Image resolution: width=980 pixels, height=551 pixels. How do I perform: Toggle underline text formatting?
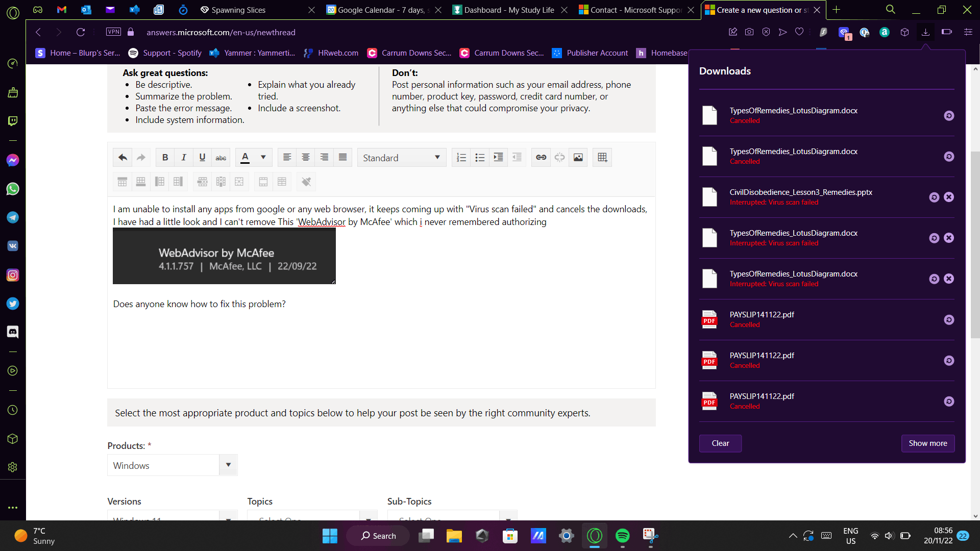pyautogui.click(x=202, y=158)
